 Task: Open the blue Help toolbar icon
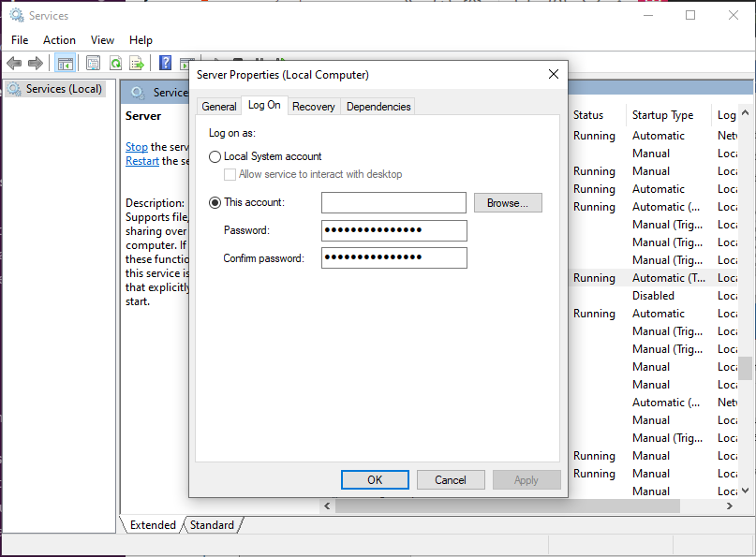coord(166,63)
